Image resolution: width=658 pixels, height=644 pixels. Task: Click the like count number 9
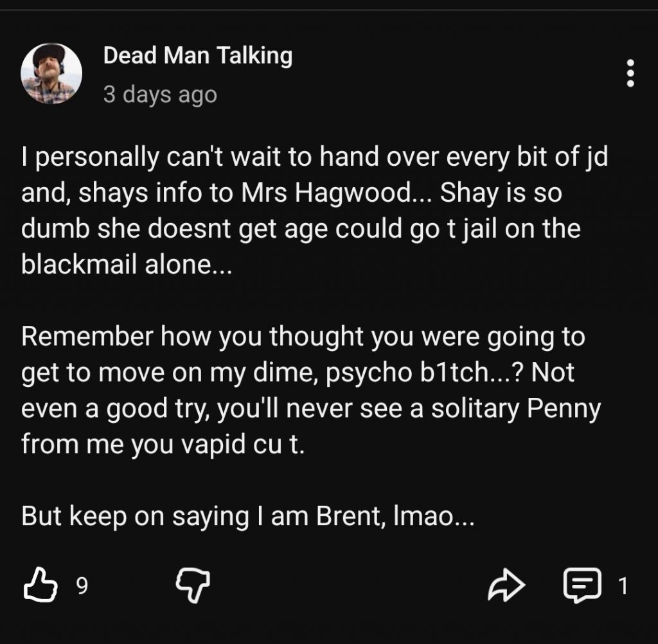point(82,586)
